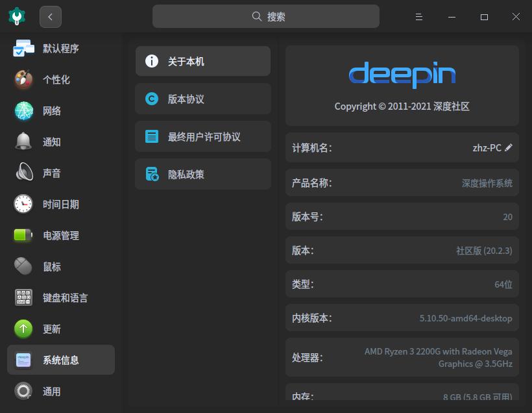Click the deepin logo image

[x=402, y=75]
